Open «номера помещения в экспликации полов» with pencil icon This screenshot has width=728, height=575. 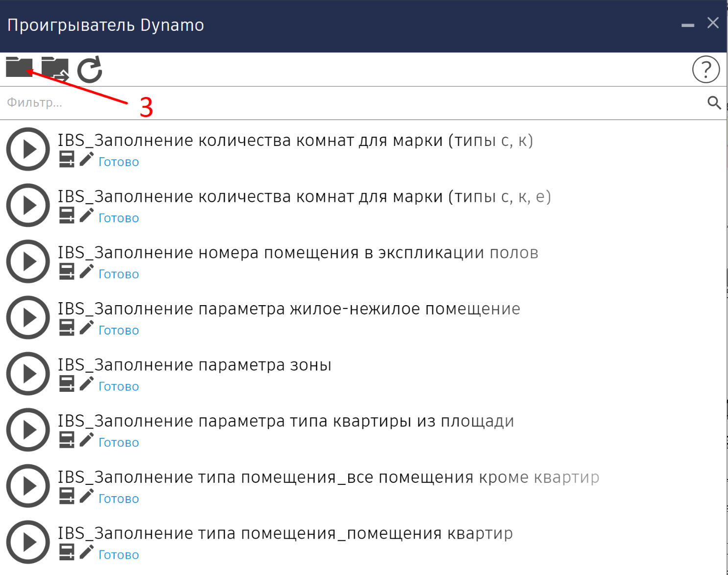point(87,271)
